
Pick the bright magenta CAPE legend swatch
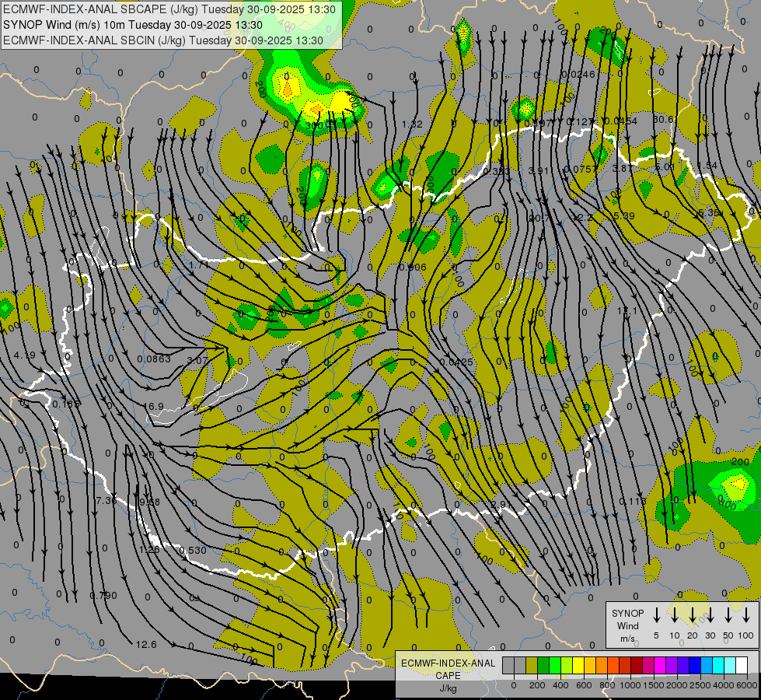(660, 665)
